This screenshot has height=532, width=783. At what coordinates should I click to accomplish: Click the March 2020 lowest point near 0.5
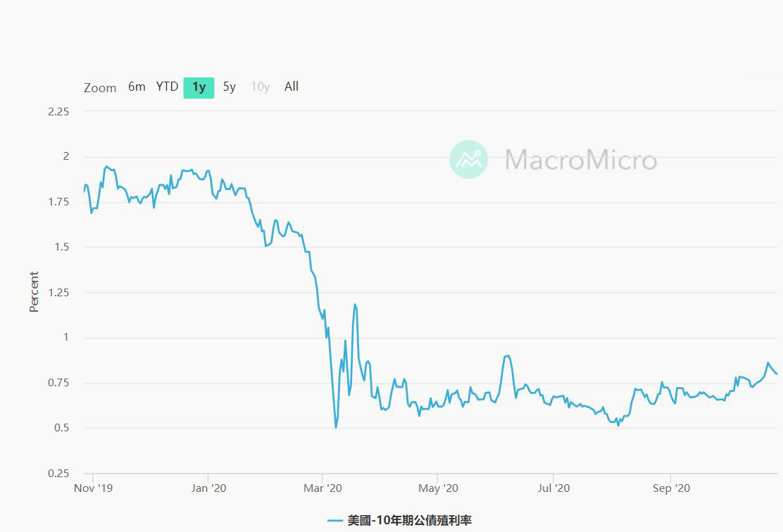(336, 427)
